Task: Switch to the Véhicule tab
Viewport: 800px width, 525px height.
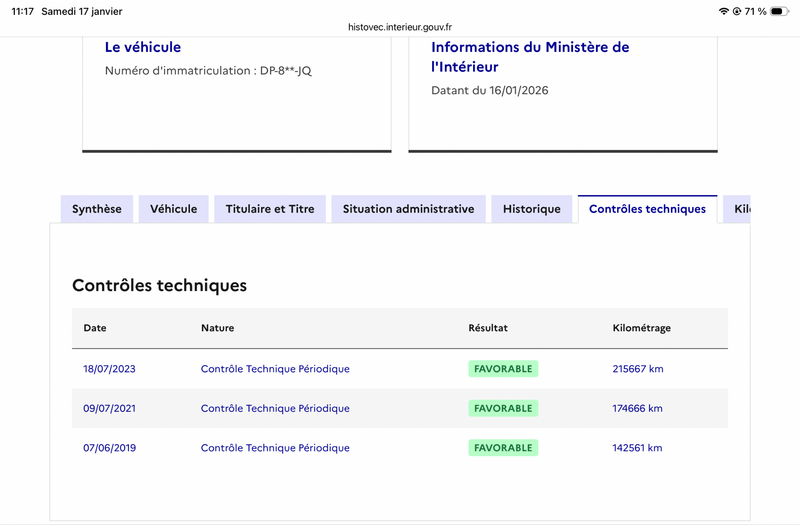Action: (x=174, y=209)
